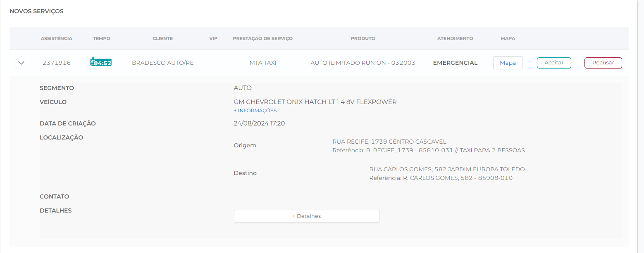The height and width of the screenshot is (253, 644).
Task: Click the MAPA column header
Action: click(508, 38)
